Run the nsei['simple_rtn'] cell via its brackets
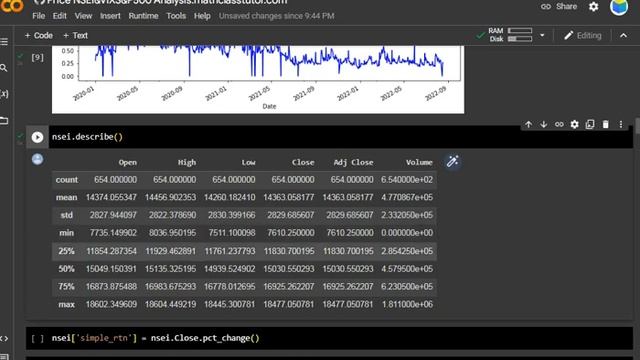 [38, 338]
